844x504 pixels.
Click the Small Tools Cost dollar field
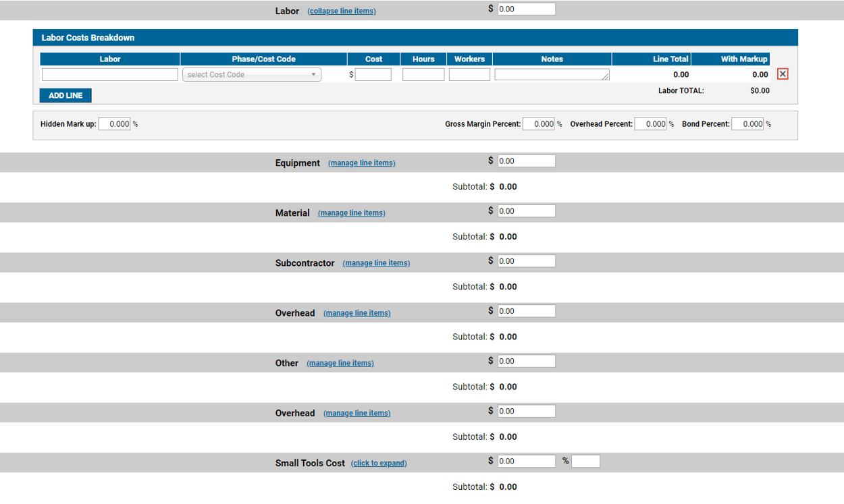click(x=527, y=461)
